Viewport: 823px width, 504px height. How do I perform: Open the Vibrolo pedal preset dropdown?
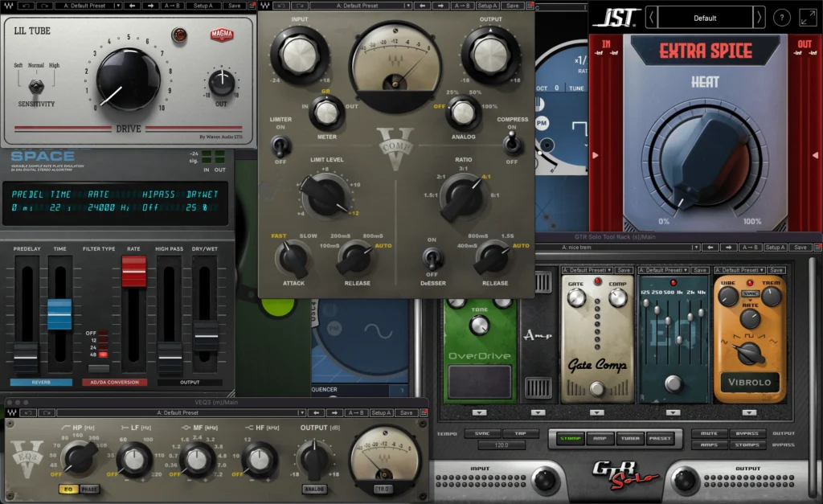(739, 270)
